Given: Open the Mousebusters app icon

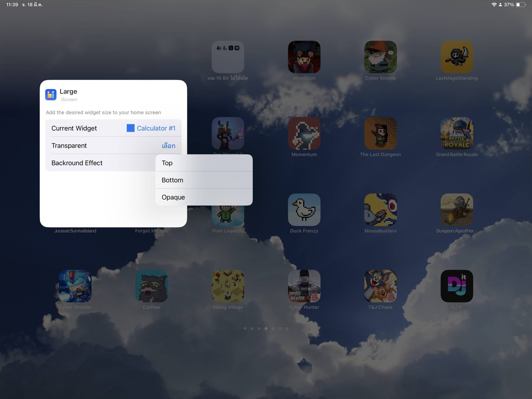Looking at the screenshot, I should tap(380, 210).
